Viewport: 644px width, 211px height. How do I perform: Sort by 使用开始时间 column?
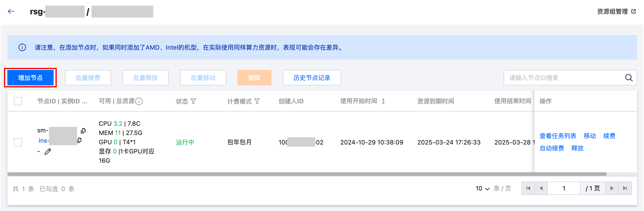click(383, 101)
